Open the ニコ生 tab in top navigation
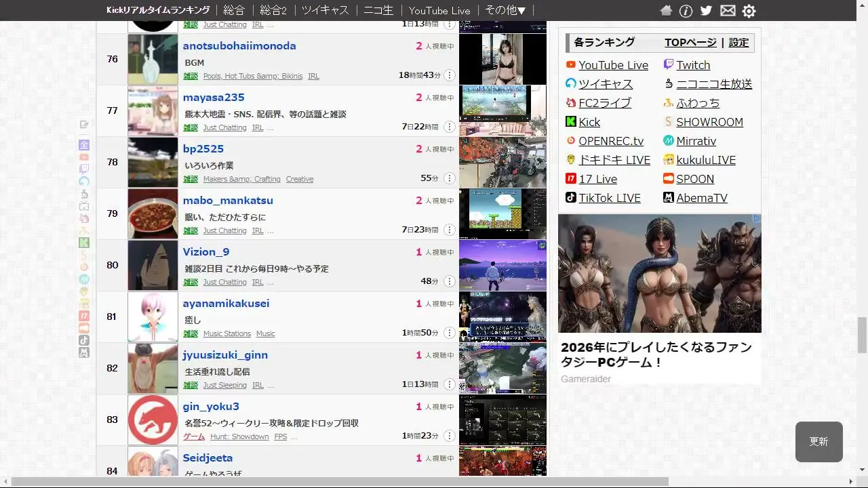The image size is (868, 488). pos(378,10)
